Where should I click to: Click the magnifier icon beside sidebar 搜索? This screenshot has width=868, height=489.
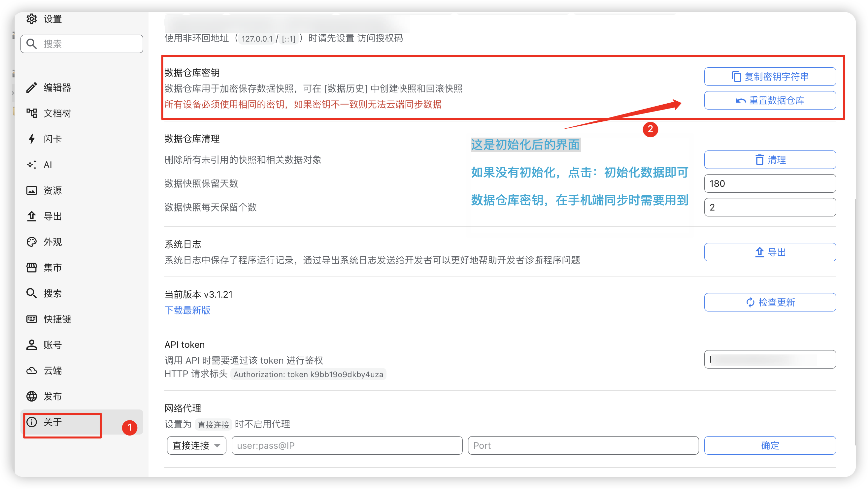(x=32, y=293)
